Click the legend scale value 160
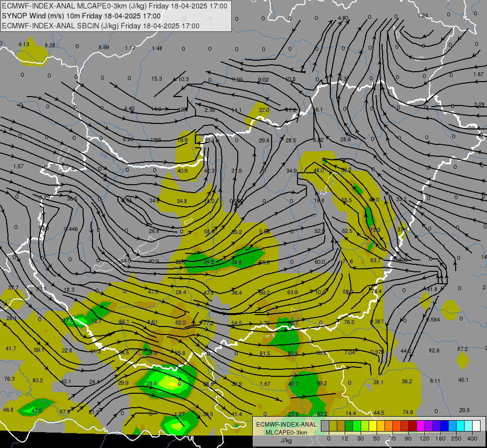This screenshot has height=448, width=487. pyautogui.click(x=440, y=439)
